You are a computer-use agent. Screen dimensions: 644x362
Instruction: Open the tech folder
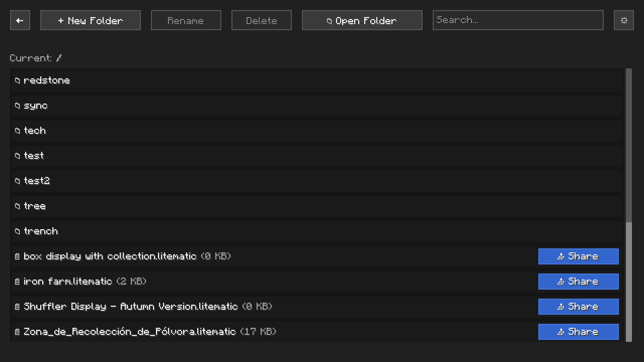pyautogui.click(x=35, y=131)
